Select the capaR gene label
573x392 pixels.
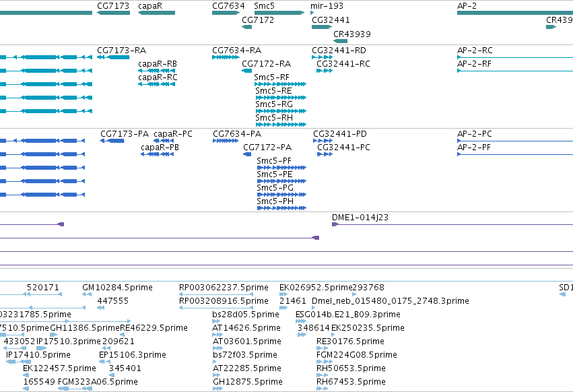click(150, 6)
